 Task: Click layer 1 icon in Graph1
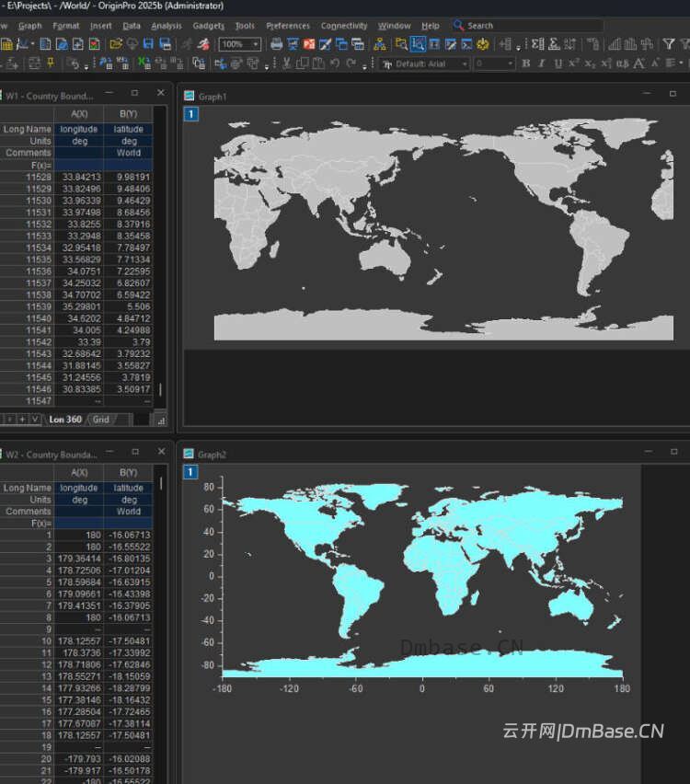pos(191,114)
